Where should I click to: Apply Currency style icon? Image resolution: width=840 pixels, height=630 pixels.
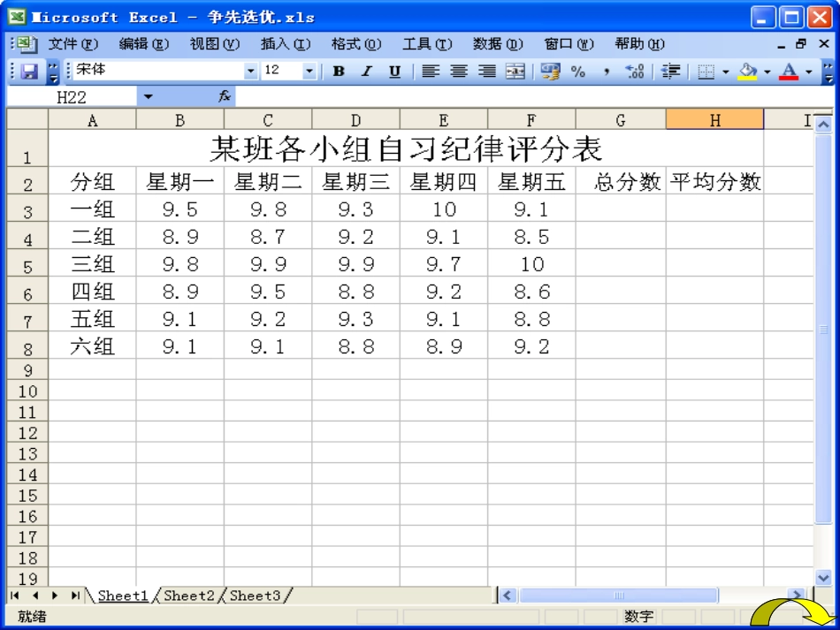(550, 72)
